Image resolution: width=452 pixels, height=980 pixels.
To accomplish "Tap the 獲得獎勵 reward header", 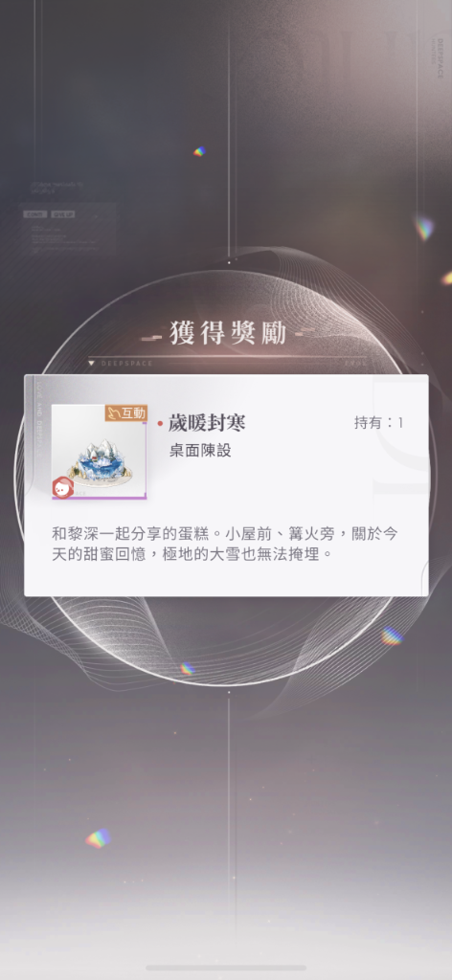I will [x=228, y=334].
